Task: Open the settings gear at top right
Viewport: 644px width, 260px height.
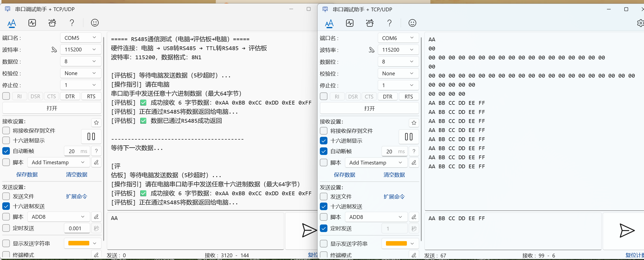Action: (640, 23)
